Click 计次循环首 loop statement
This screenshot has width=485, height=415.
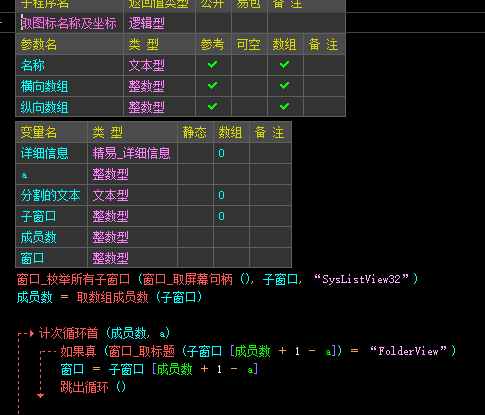(68, 333)
